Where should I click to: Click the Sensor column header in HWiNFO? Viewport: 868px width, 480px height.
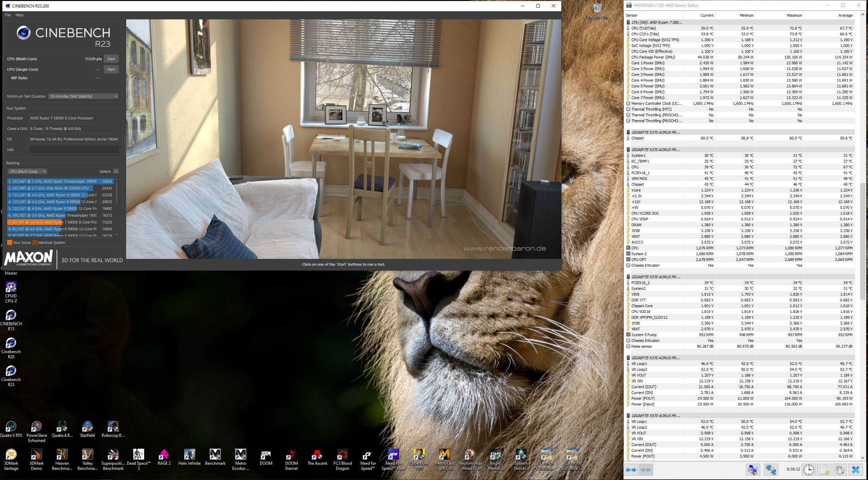[x=653, y=15]
